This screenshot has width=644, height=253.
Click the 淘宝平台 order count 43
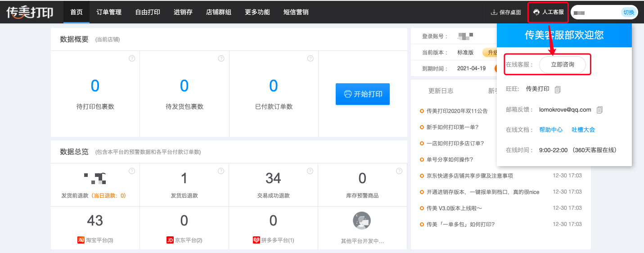tap(95, 221)
